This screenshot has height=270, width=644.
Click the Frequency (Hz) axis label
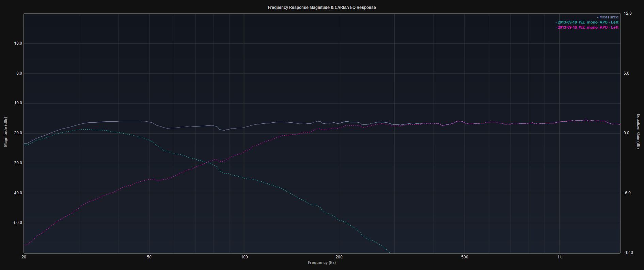pos(321,262)
